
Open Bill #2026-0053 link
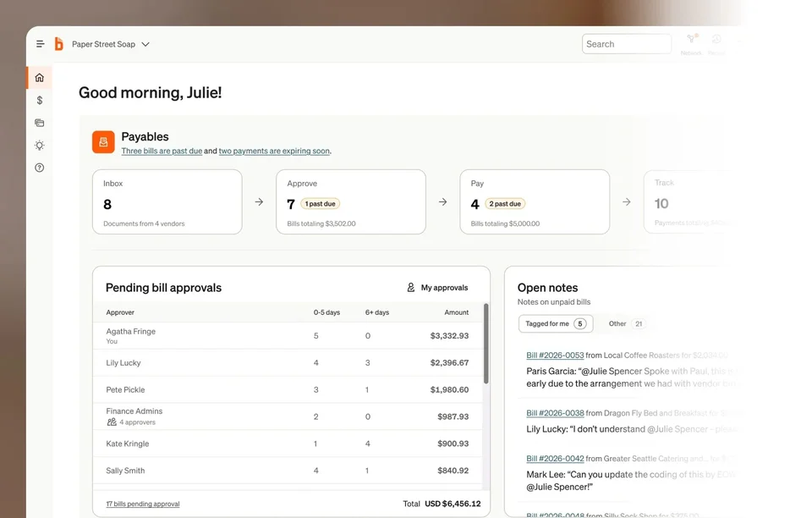pyautogui.click(x=555, y=355)
